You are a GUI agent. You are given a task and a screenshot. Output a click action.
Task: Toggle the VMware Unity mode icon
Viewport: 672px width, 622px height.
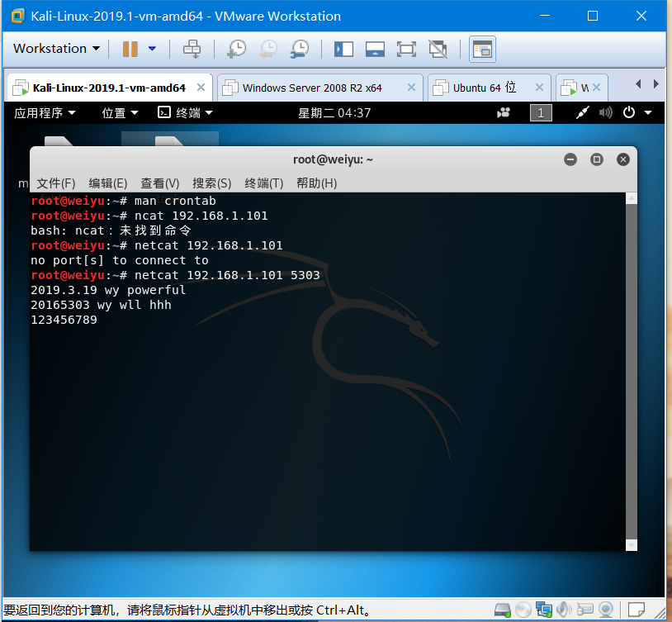point(438,49)
